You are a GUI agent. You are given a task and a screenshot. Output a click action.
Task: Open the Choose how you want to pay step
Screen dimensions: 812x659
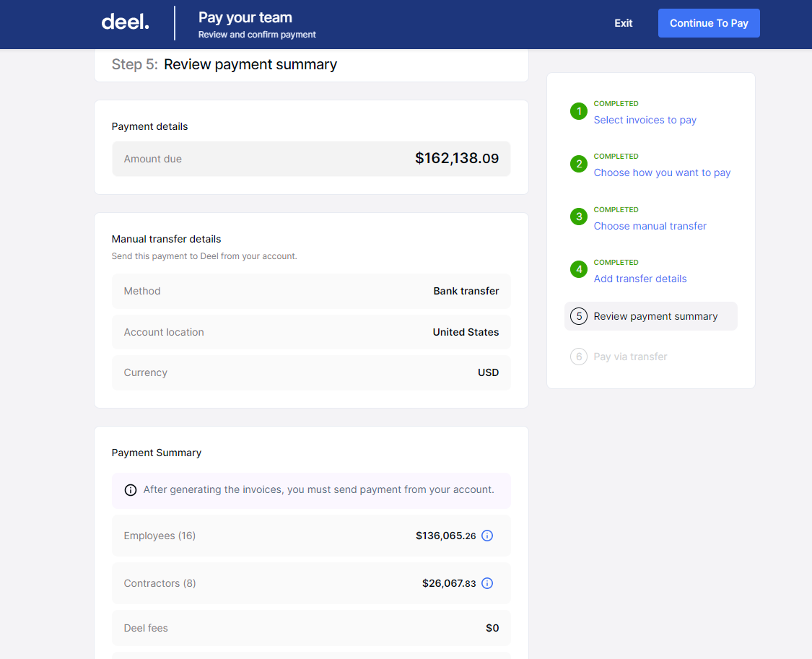pos(662,173)
